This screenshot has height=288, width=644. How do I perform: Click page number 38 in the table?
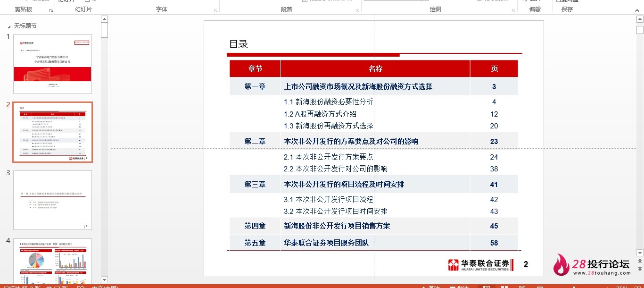tap(494, 169)
